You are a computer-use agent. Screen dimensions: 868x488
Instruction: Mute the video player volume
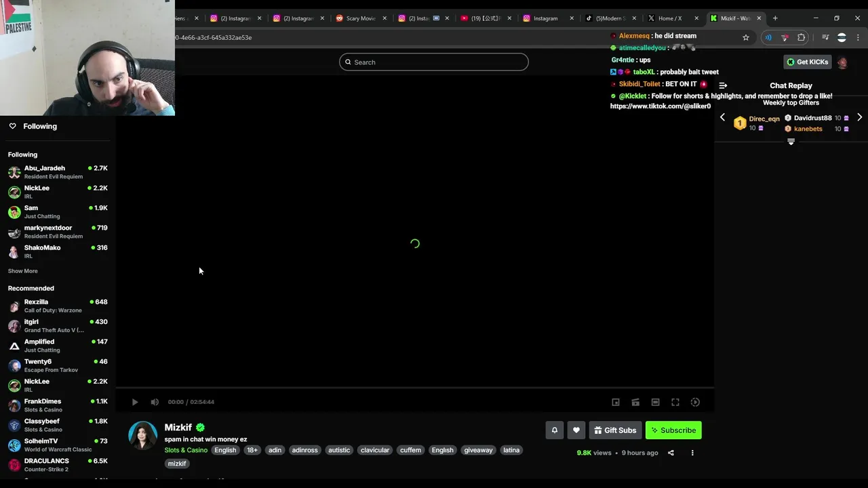[x=155, y=402]
